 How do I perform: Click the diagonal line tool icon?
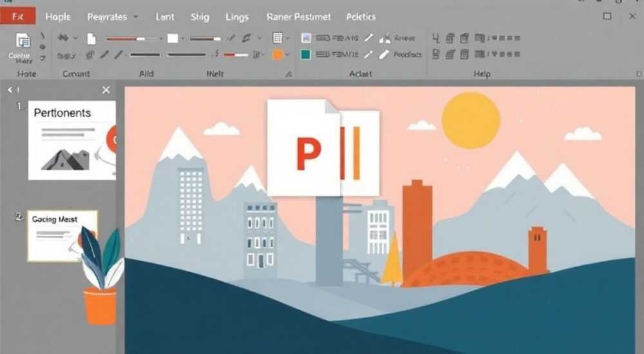click(x=118, y=54)
